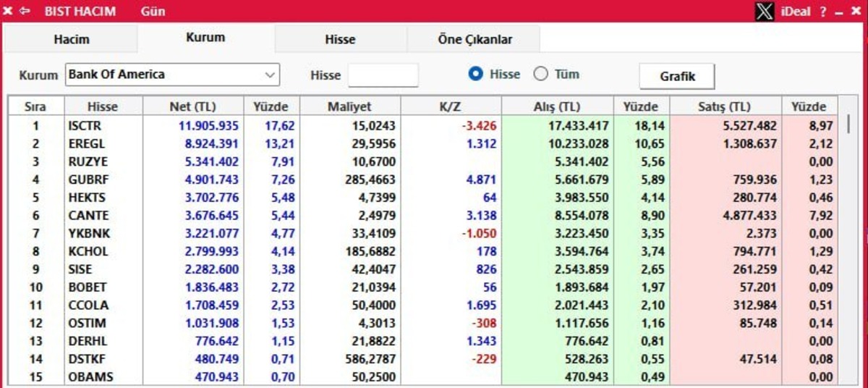The height and width of the screenshot is (388, 868).
Task: Click the back arrow icon in title bar
Action: (x=25, y=12)
